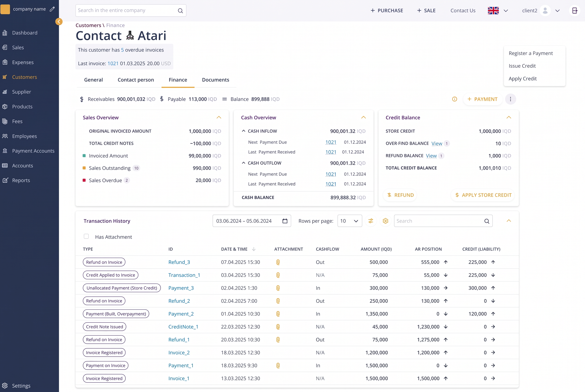The width and height of the screenshot is (585, 392).
Task: View the OVER-FIND BALANCE details
Action: [x=437, y=143]
